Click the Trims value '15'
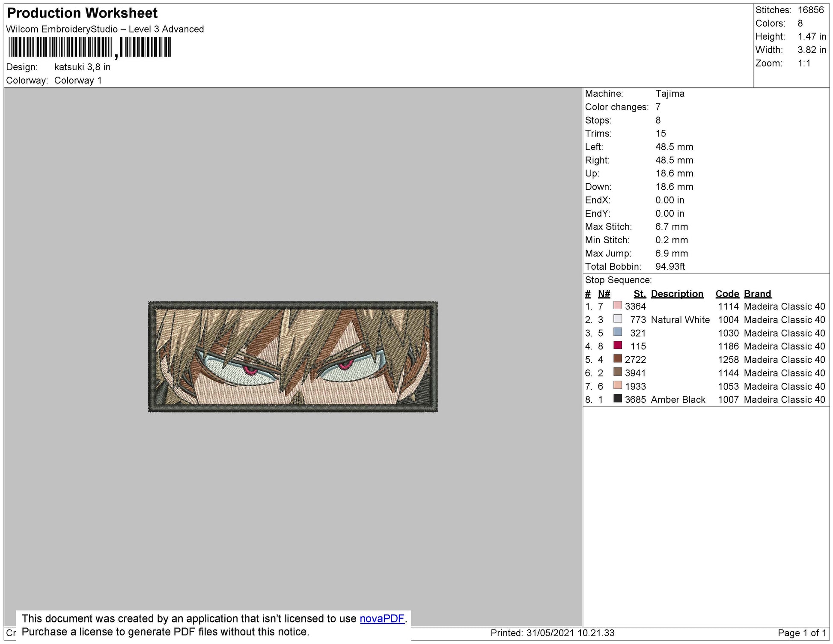 click(660, 134)
